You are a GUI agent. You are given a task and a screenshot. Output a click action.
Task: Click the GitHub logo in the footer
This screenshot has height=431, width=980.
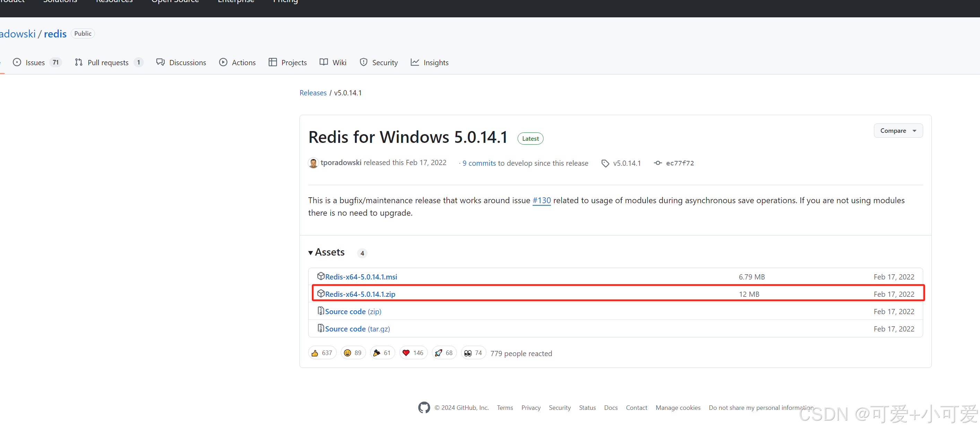click(424, 407)
